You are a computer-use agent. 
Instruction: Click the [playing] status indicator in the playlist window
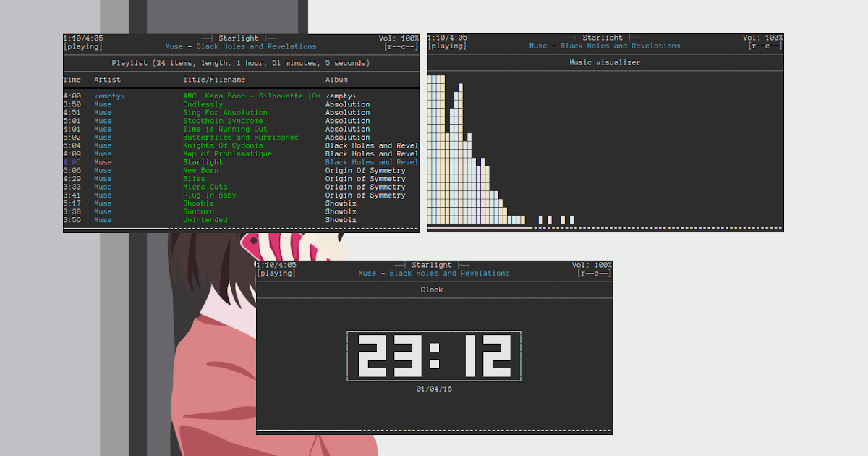pos(84,46)
